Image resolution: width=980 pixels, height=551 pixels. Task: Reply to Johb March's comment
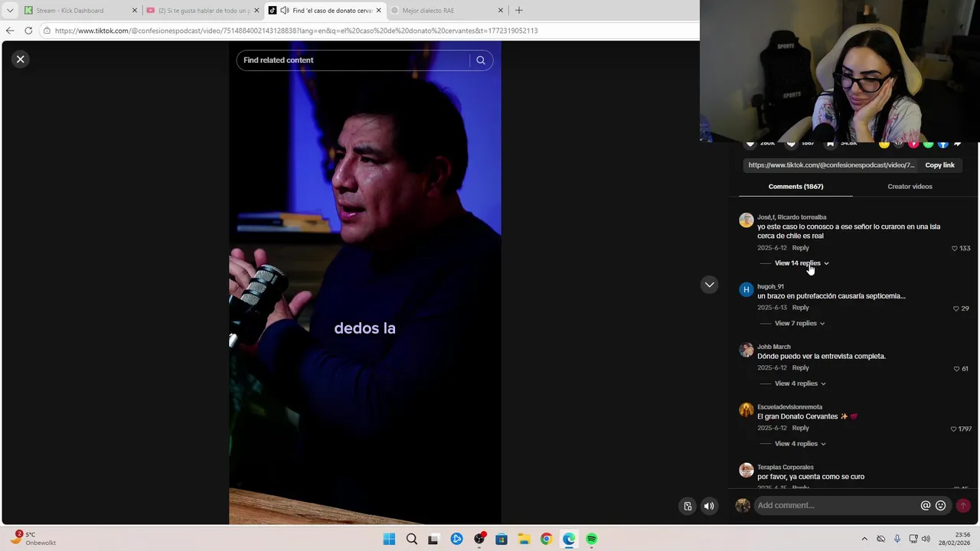point(800,368)
